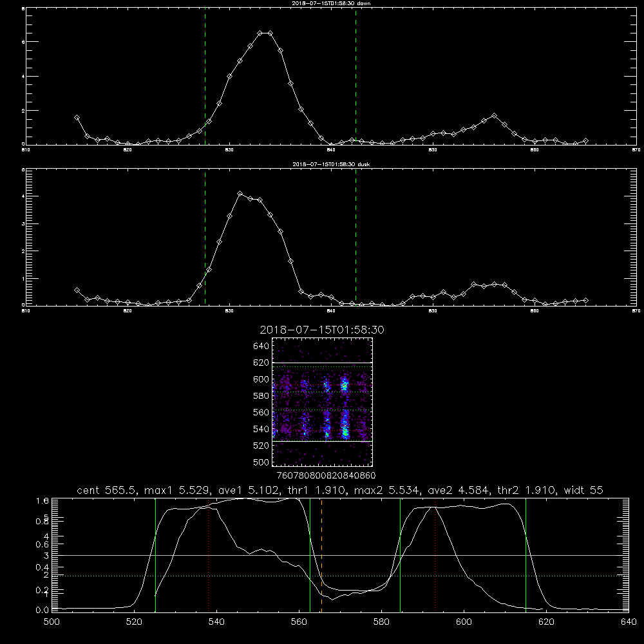The image size is (644, 644).
Task: Click the green solid line at 615 in bottom plot
Action: coord(526,555)
